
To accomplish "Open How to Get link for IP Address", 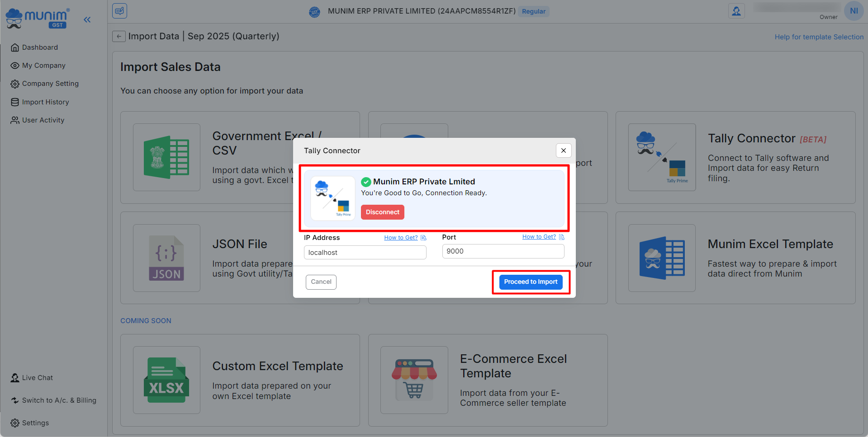I will (401, 238).
